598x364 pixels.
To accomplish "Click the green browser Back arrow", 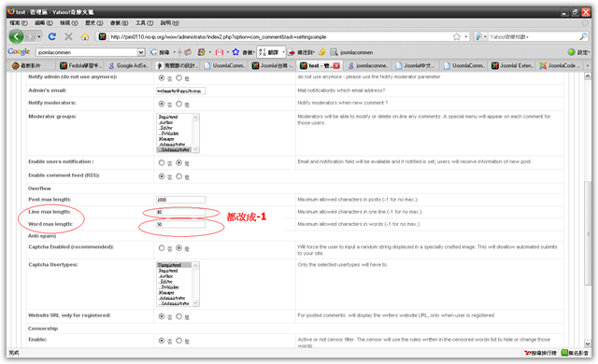I will [x=16, y=36].
